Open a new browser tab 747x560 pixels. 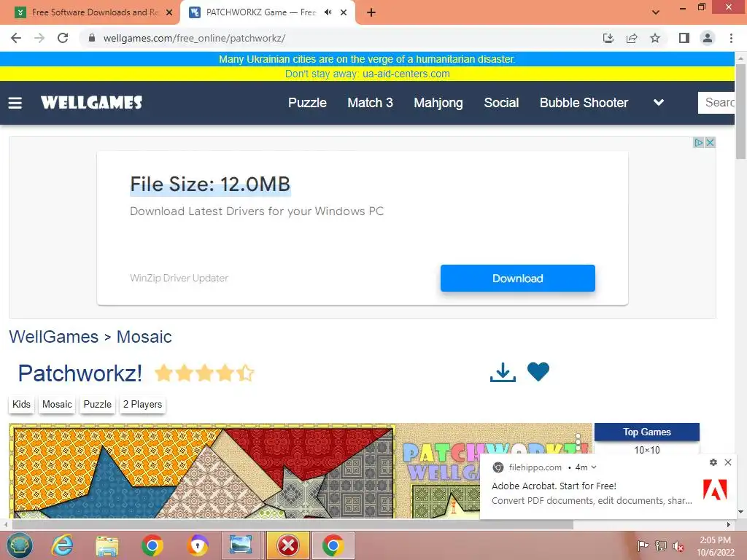[371, 12]
